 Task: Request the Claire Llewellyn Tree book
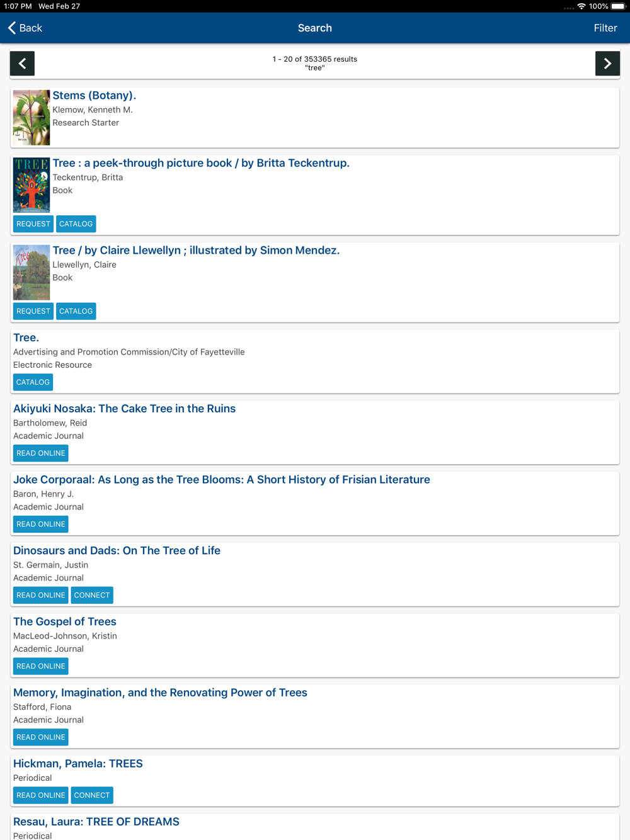(33, 311)
